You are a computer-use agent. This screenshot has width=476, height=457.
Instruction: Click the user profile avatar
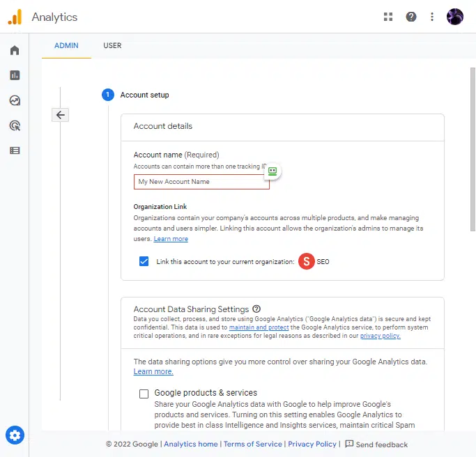pyautogui.click(x=455, y=17)
